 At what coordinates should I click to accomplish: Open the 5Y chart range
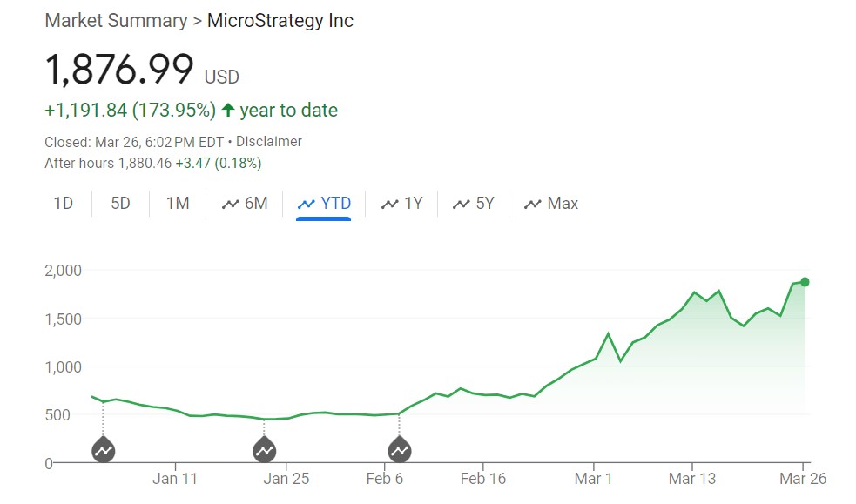point(474,204)
